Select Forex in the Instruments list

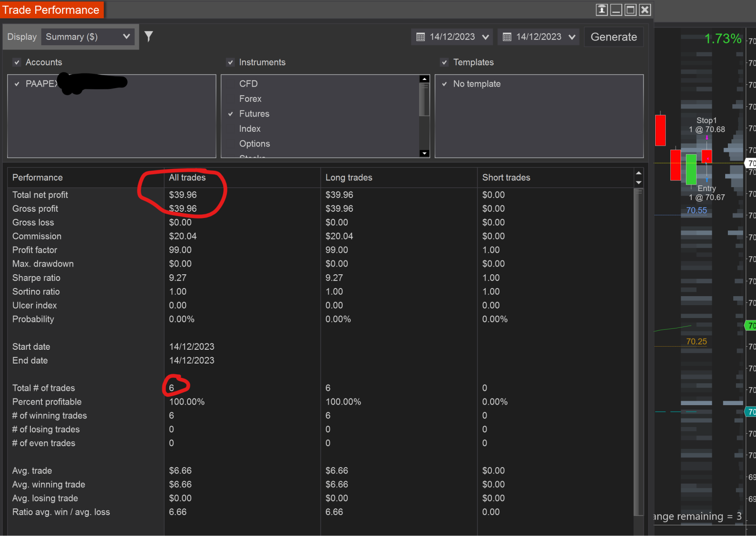tap(250, 98)
